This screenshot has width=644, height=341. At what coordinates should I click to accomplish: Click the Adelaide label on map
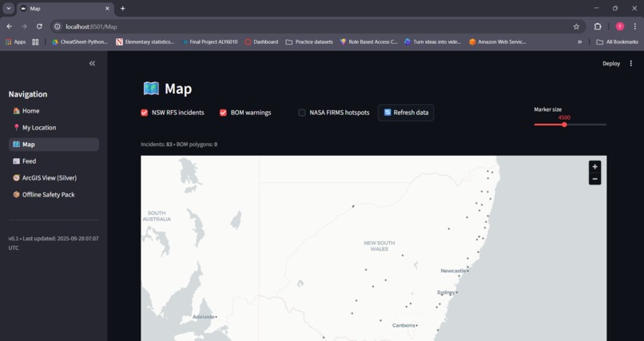click(x=204, y=317)
